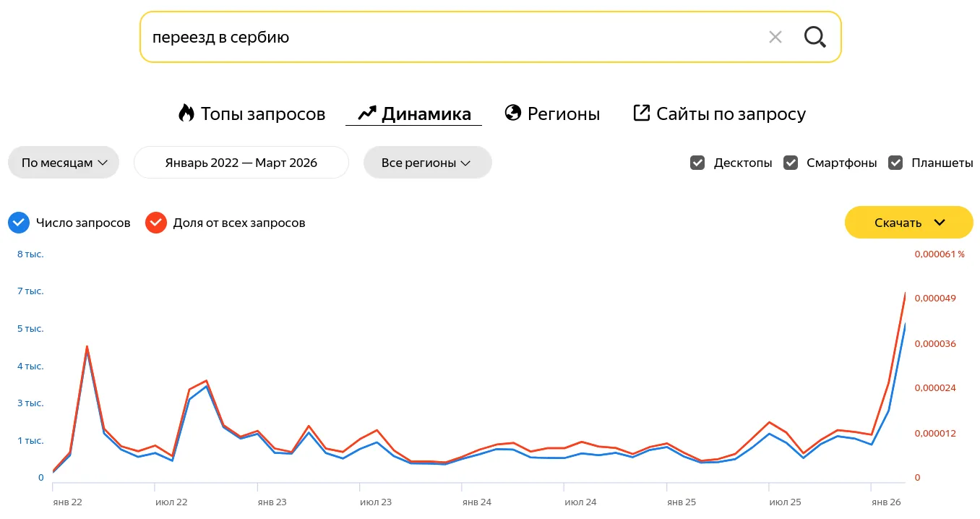Click the magnifier search icon
The width and height of the screenshot is (980, 519).
point(814,37)
